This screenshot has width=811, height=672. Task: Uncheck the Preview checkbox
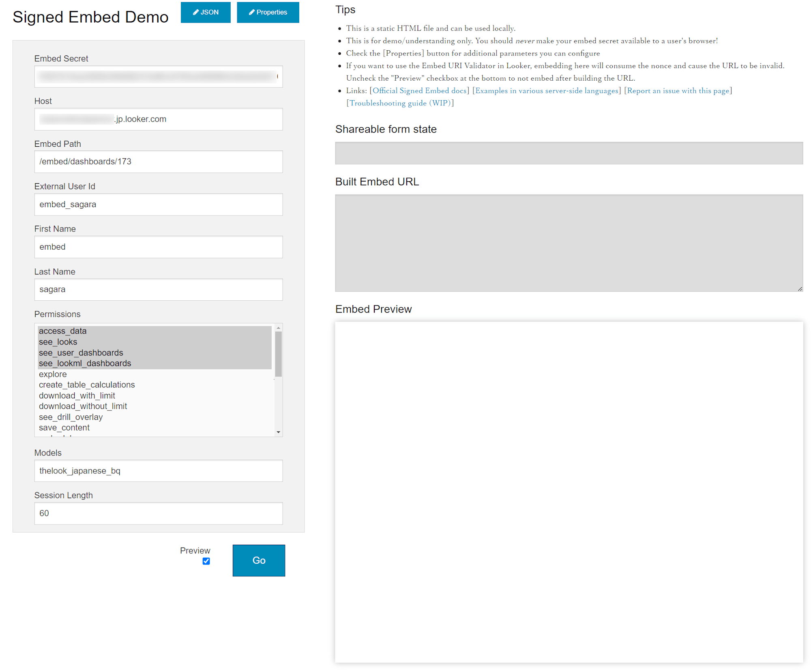pyautogui.click(x=206, y=561)
